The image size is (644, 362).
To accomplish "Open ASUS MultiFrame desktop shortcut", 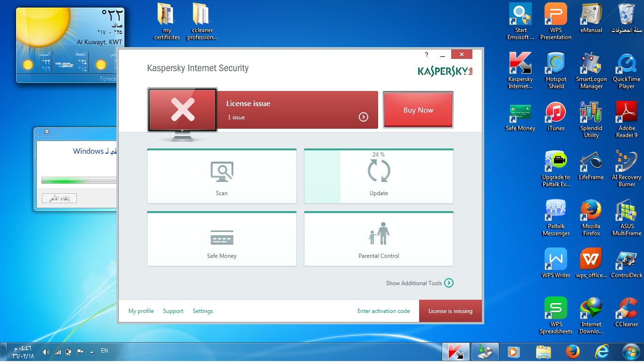I will [627, 217].
